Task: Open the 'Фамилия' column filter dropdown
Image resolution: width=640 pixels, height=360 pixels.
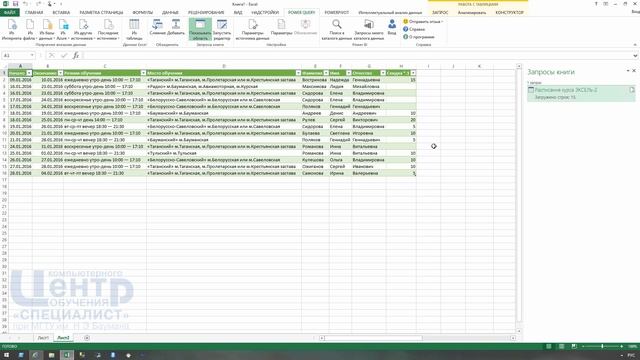Action: [x=326, y=73]
